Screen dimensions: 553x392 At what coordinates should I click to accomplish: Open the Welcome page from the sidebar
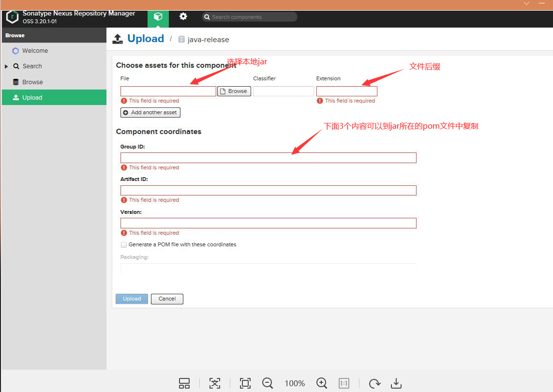(34, 50)
